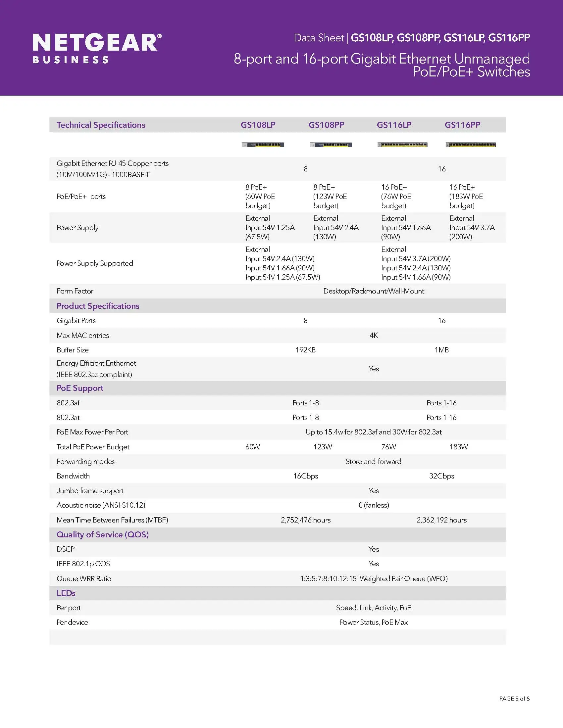Click the 'IEEE 802.1p COS' row label

point(83,564)
